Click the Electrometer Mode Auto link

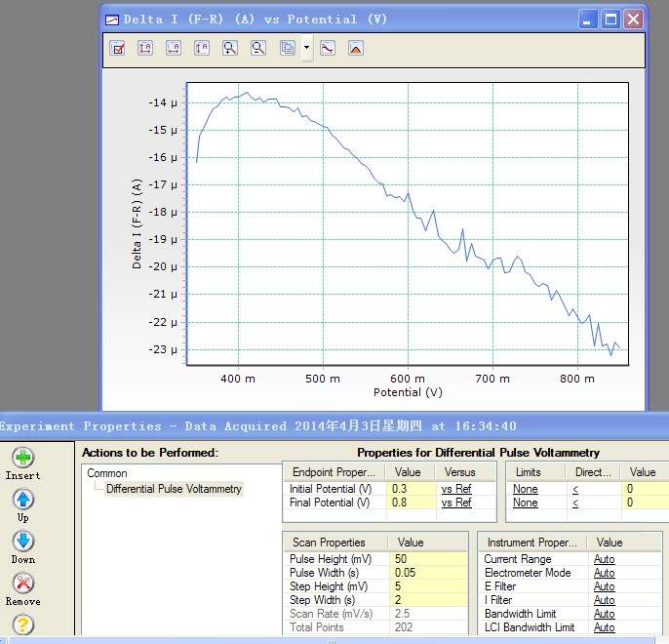(x=605, y=573)
